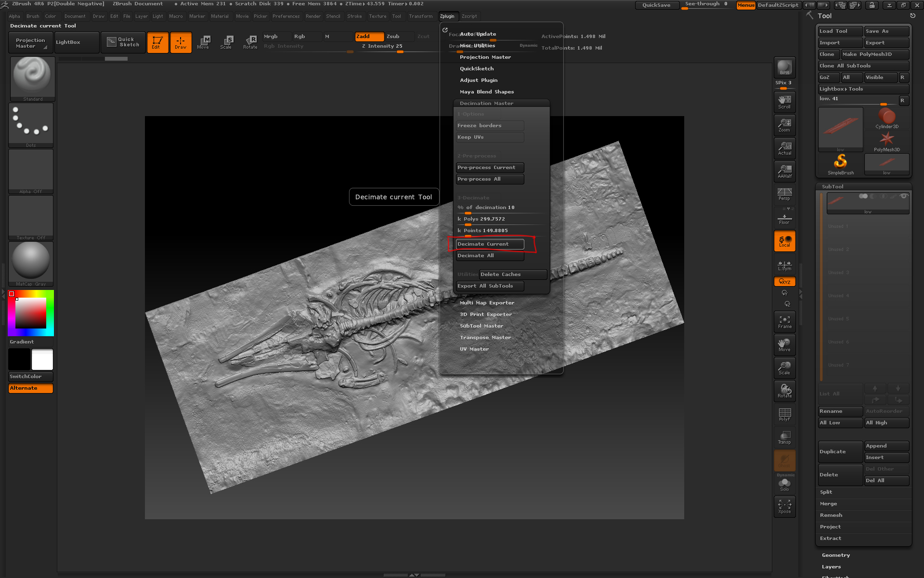The image size is (924, 578).
Task: Expand the 3D Print Exporter section
Action: pyautogui.click(x=485, y=314)
